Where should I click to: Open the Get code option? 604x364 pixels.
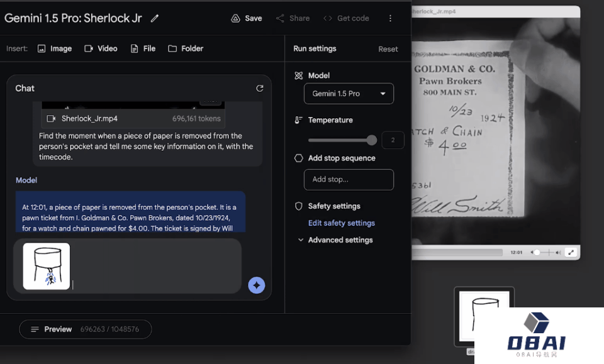point(346,18)
